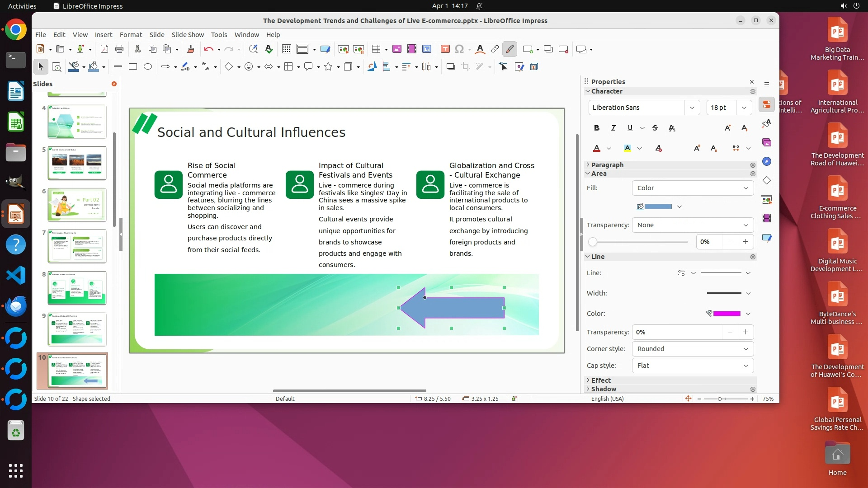Toggle Bold character formatting
The width and height of the screenshot is (868, 488).
(x=597, y=128)
